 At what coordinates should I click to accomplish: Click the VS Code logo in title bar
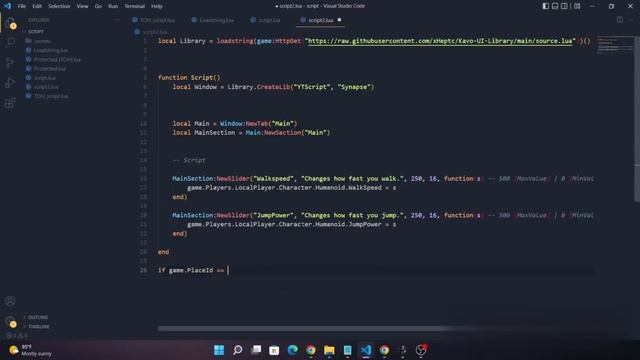pyautogui.click(x=7, y=6)
